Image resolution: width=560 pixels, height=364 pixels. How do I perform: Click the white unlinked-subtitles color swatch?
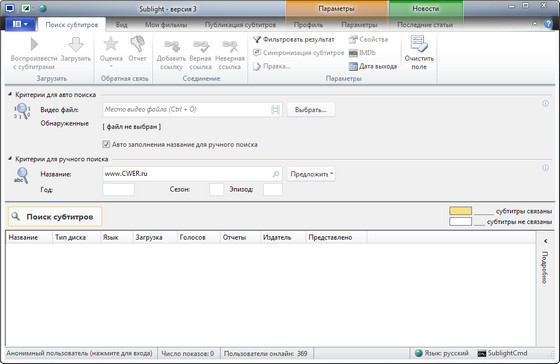[460, 221]
